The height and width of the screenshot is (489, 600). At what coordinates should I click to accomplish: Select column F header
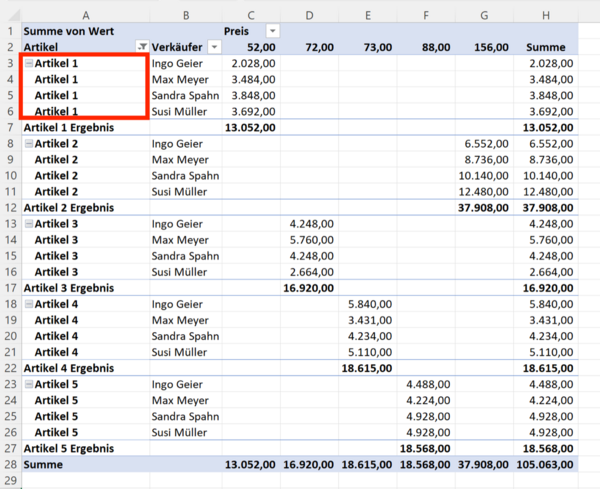tap(426, 15)
